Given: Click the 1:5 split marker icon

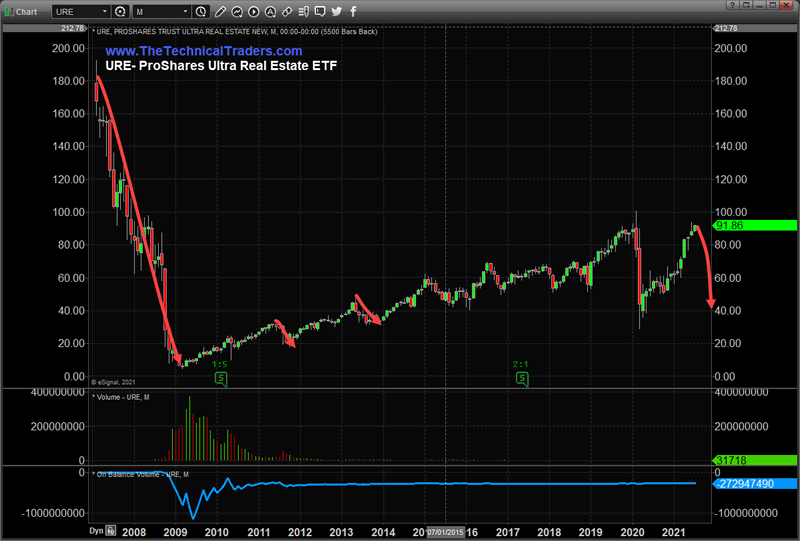Looking at the screenshot, I should pos(220,379).
